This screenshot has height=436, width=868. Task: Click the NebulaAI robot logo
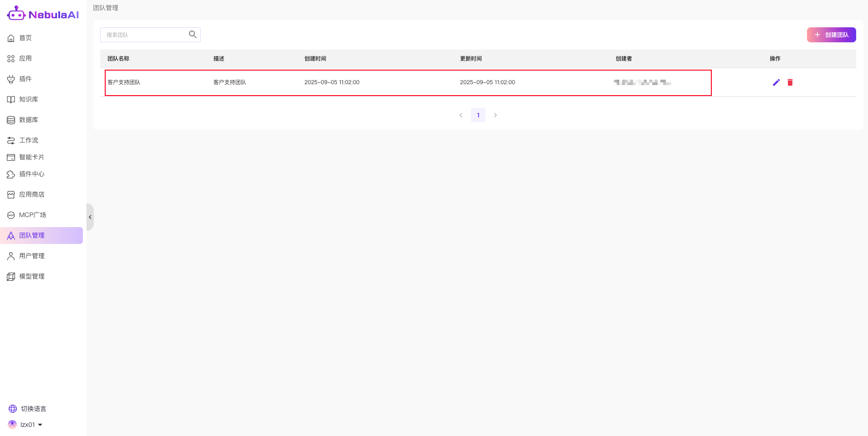[x=16, y=13]
